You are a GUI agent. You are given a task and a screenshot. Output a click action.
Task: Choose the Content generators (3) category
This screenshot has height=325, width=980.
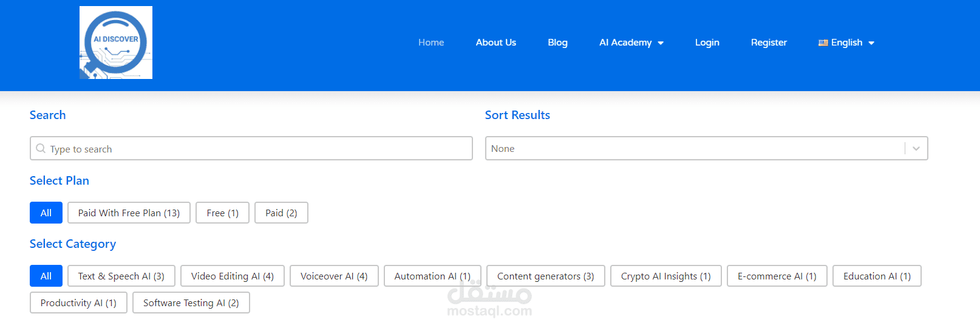click(546, 276)
